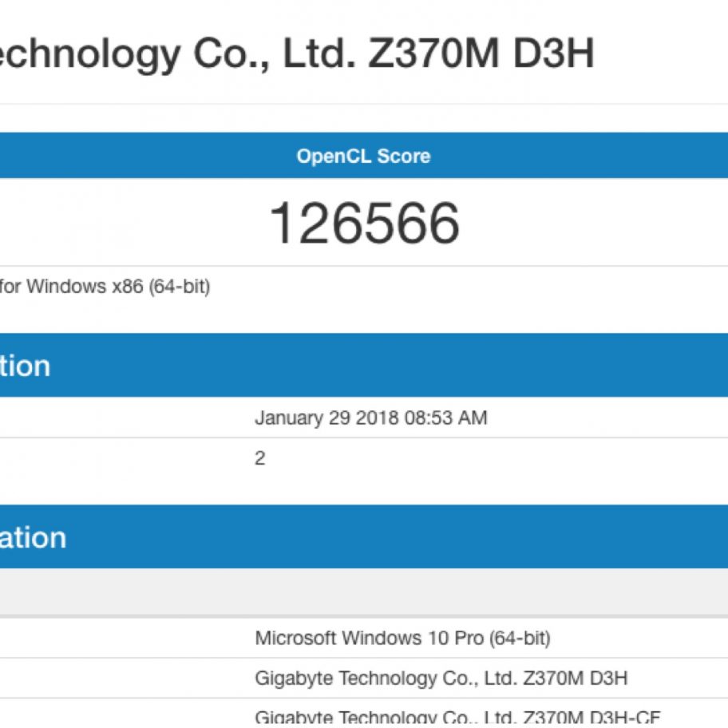Click the Gigabyte Z370M D3H model value
The width and height of the screenshot is (728, 728).
pyautogui.click(x=441, y=679)
